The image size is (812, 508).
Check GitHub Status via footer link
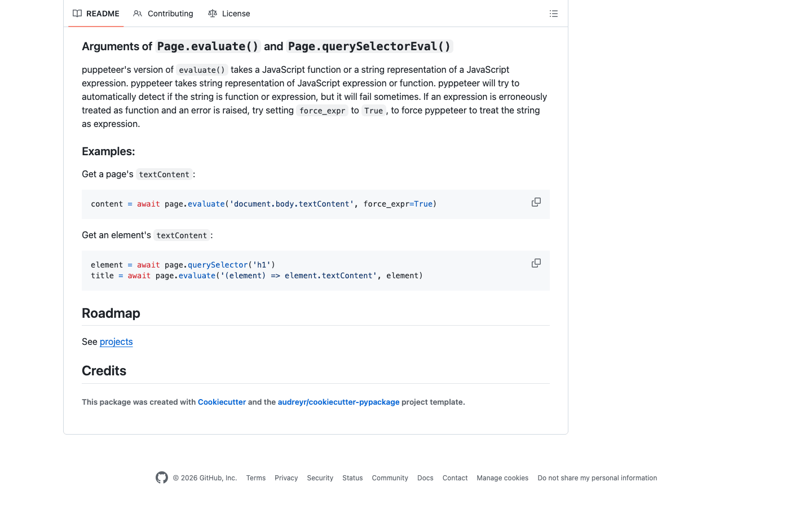(x=352, y=478)
